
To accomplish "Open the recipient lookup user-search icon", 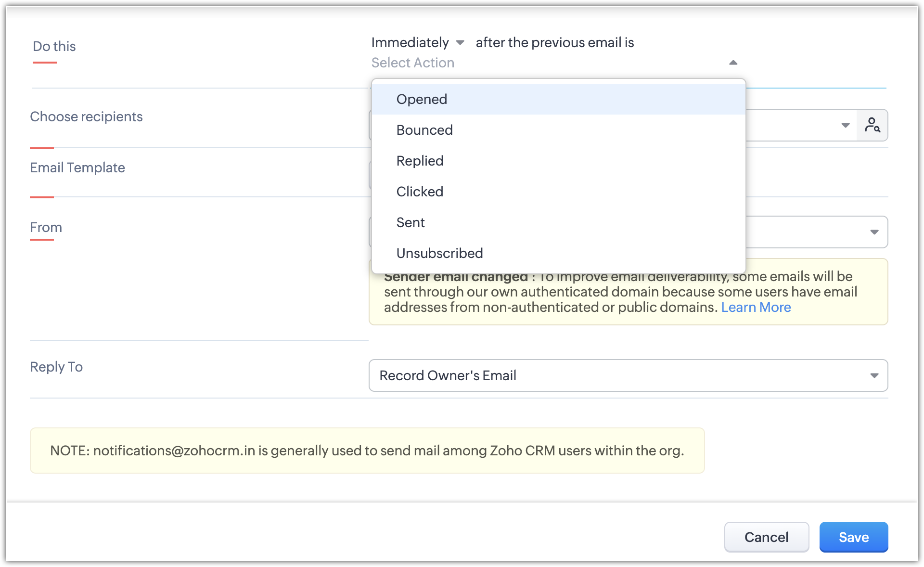I will [x=872, y=125].
